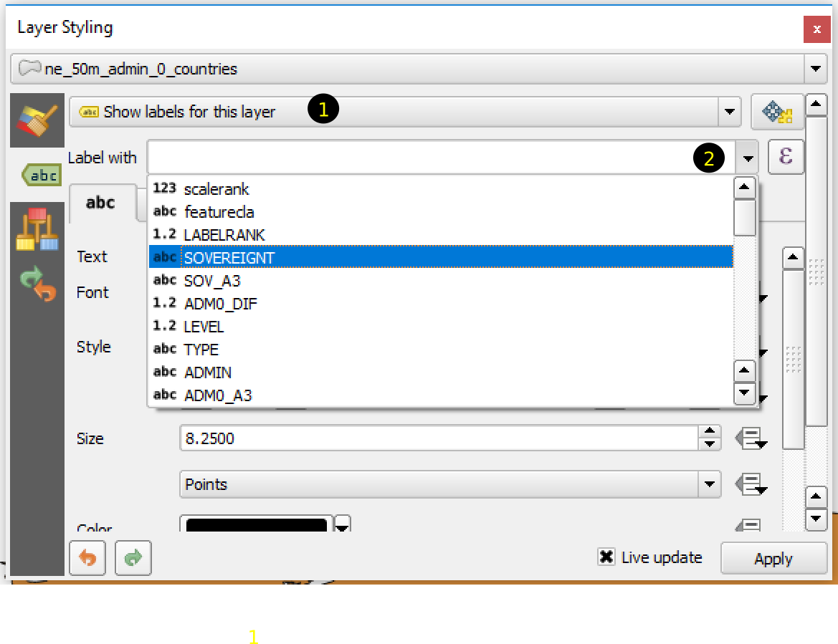
Task: Switch to the abc text tab
Action: 101,203
